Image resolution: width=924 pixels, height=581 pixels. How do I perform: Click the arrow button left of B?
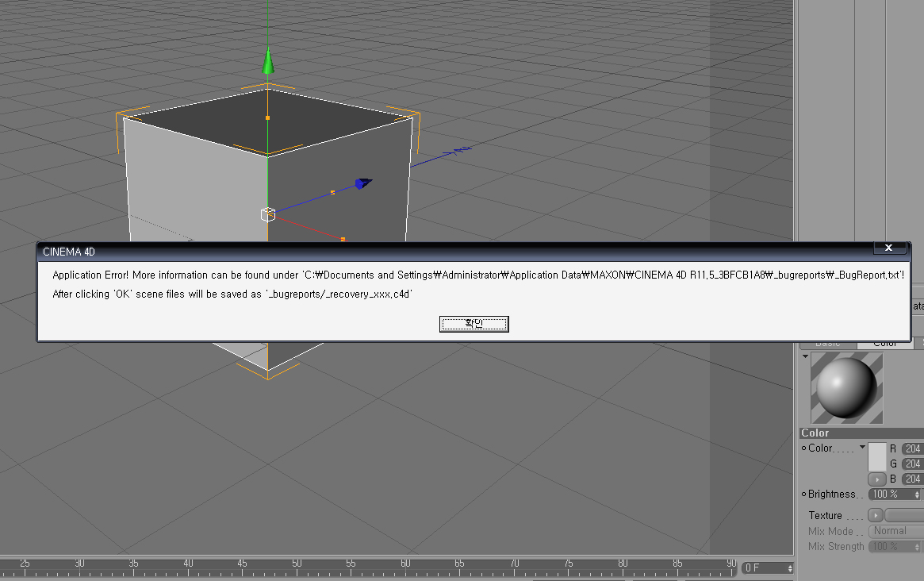click(x=877, y=479)
